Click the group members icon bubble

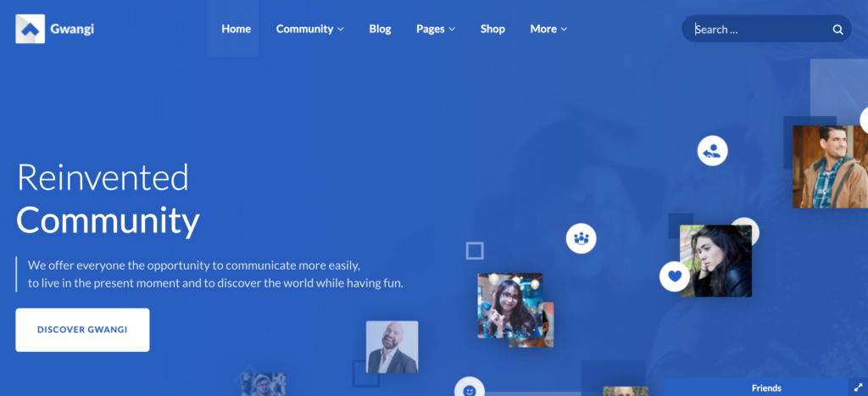(581, 239)
